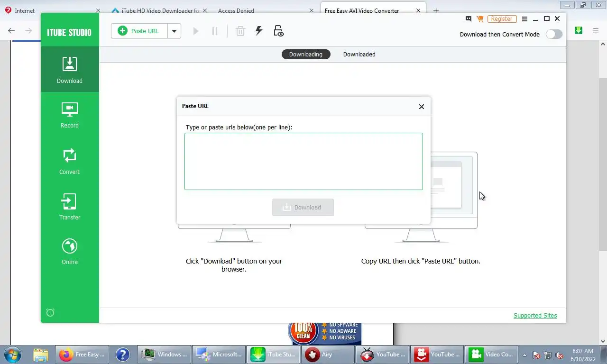Viewport: 607px width, 364px height.
Task: Show hidden system tray icons
Action: [525, 355]
